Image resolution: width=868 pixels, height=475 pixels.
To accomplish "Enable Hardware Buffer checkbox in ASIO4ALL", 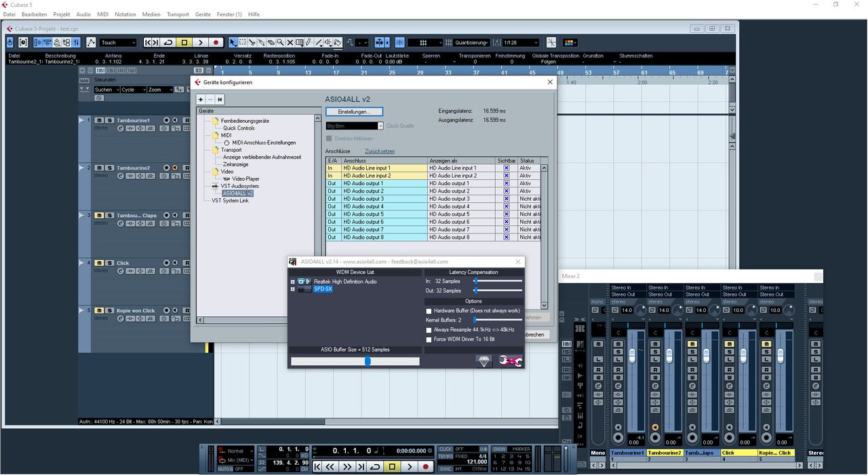I will coord(429,311).
